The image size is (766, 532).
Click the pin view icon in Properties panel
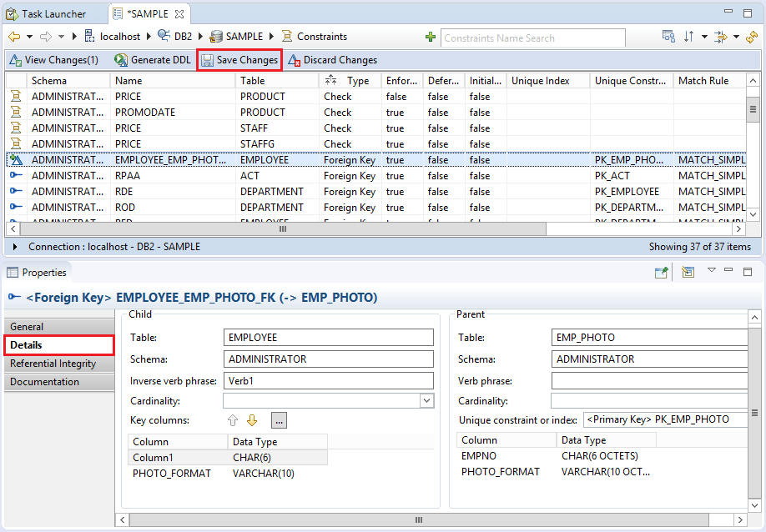pos(661,272)
